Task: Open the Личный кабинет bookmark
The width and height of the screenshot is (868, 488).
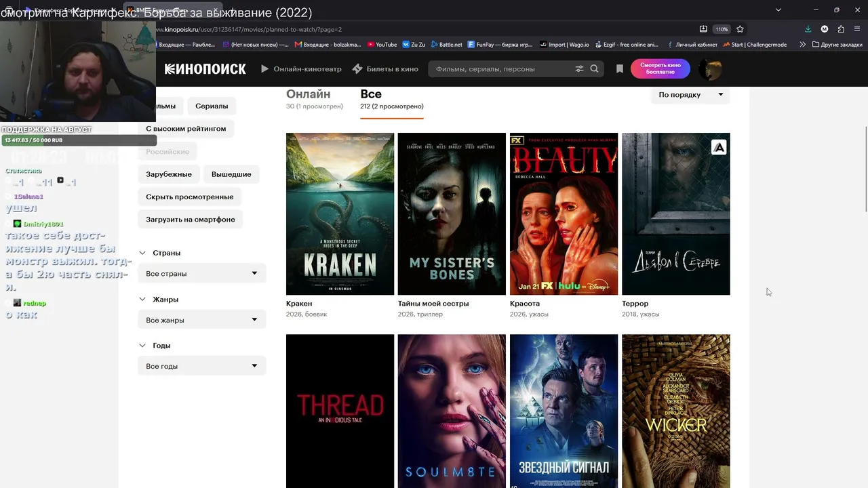Action: point(692,45)
